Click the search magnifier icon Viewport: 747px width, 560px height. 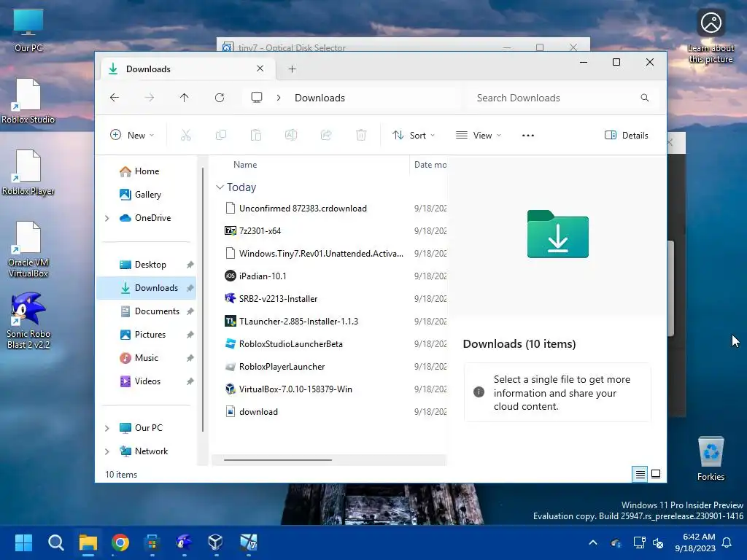tap(645, 98)
